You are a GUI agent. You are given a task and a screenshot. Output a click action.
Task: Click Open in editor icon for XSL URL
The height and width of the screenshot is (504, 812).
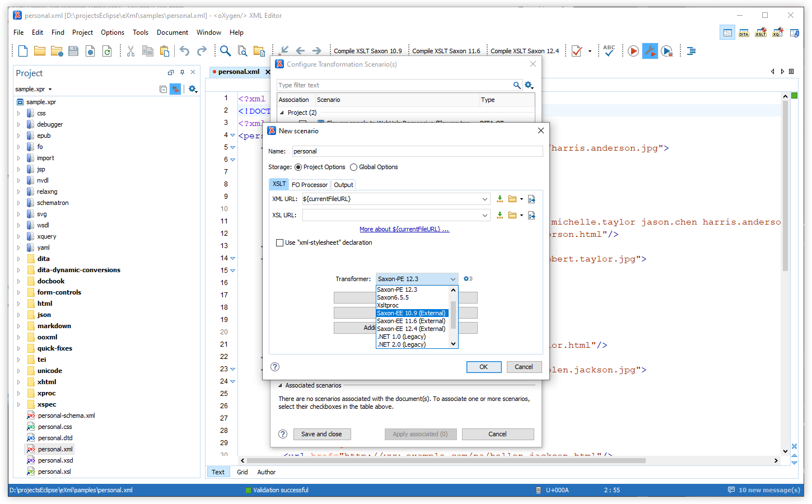pos(531,215)
